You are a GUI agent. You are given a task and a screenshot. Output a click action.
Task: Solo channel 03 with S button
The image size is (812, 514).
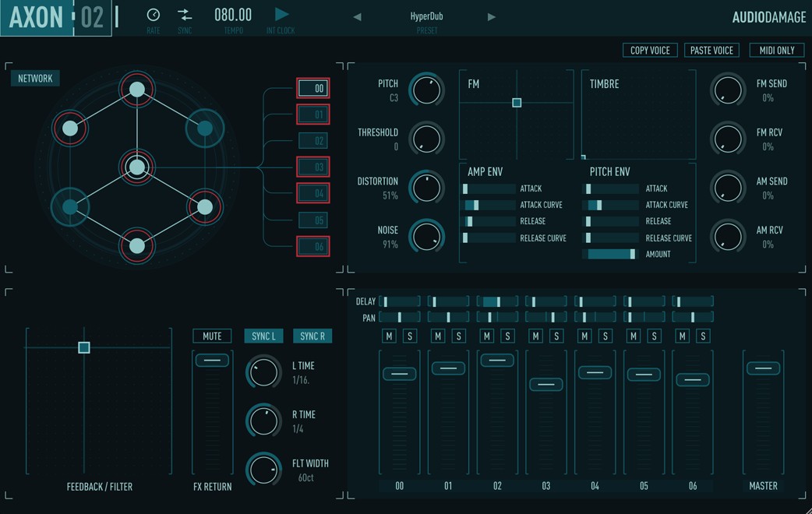click(x=556, y=336)
